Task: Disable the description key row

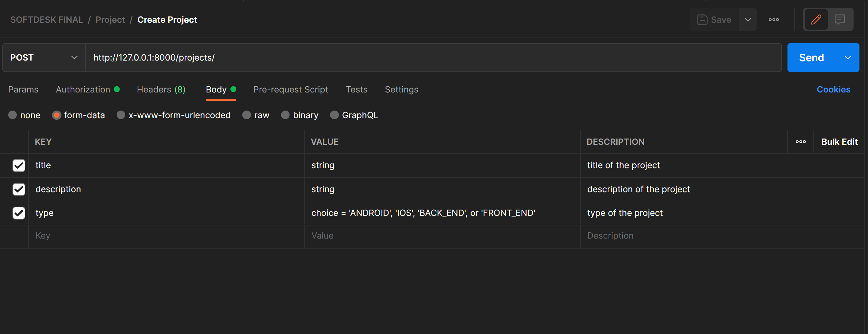Action: 19,189
